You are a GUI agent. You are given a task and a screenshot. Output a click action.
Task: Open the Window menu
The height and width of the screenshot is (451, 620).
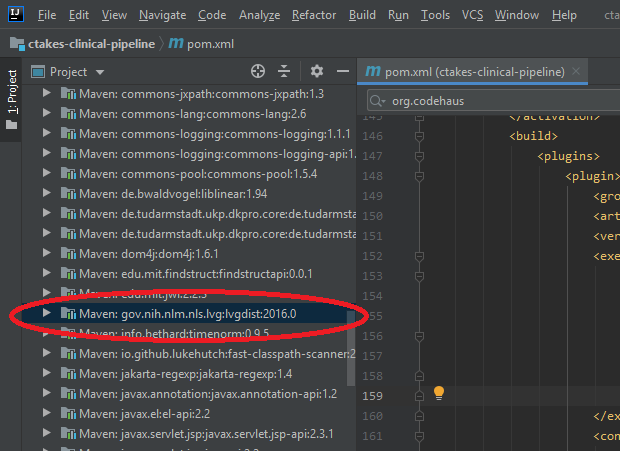coord(517,15)
